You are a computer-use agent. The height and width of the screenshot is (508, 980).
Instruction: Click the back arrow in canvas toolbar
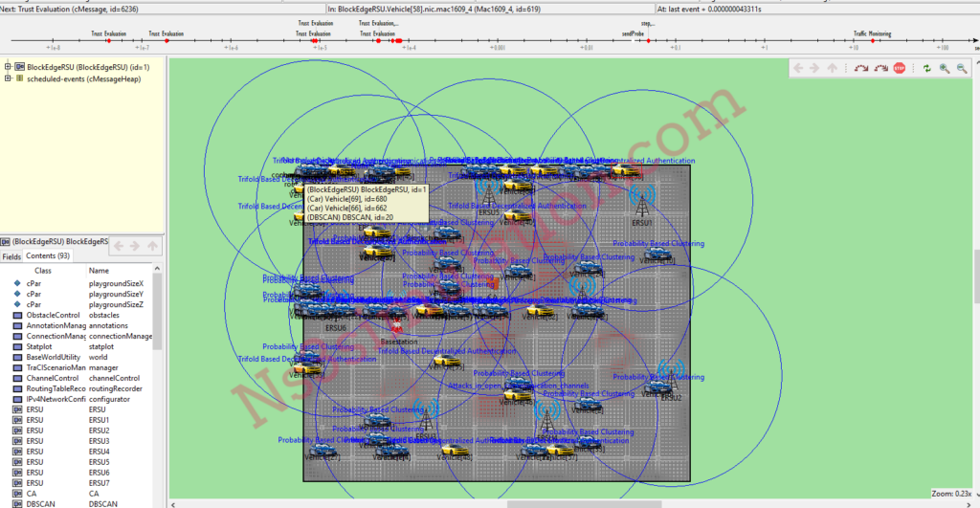coord(798,68)
